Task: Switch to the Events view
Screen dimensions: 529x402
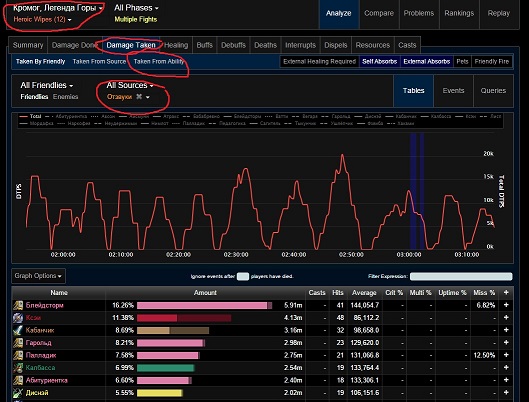Action: tap(453, 91)
